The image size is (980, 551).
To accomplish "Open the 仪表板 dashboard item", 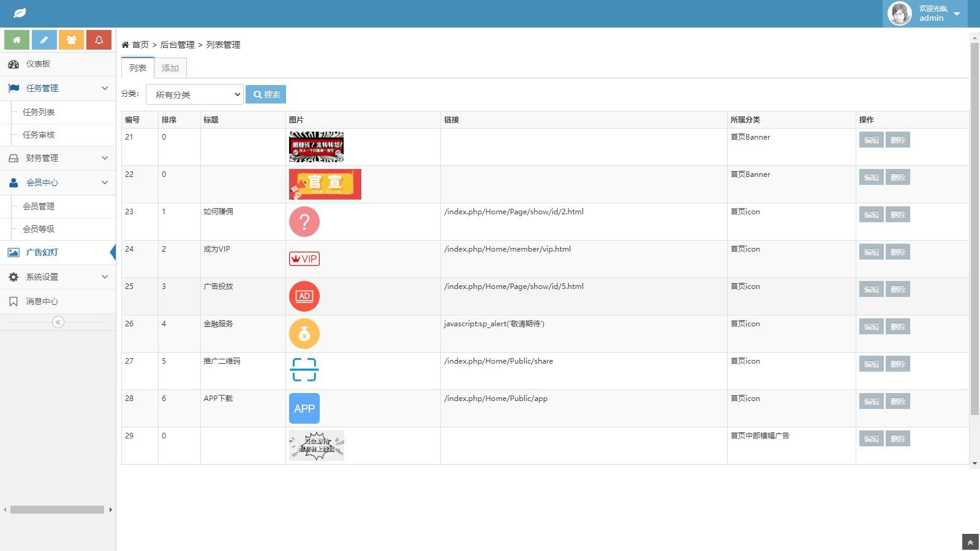I will (x=38, y=64).
